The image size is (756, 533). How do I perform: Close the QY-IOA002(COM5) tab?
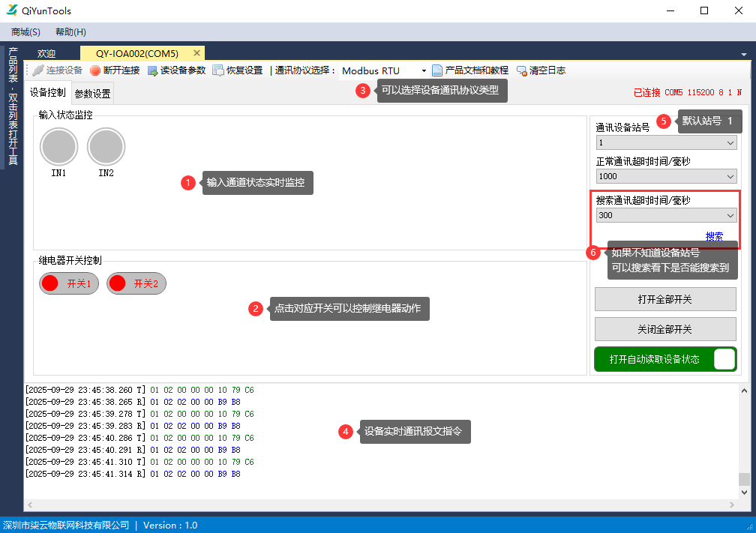tap(196, 53)
